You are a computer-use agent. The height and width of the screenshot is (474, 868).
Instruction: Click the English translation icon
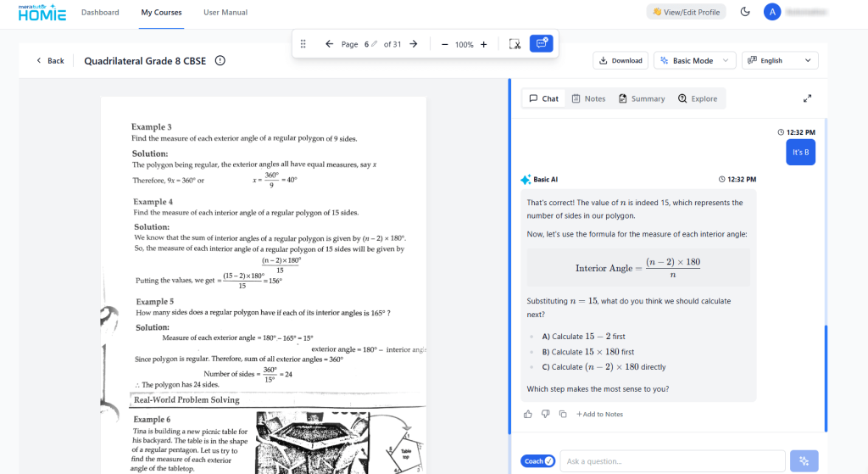753,60
